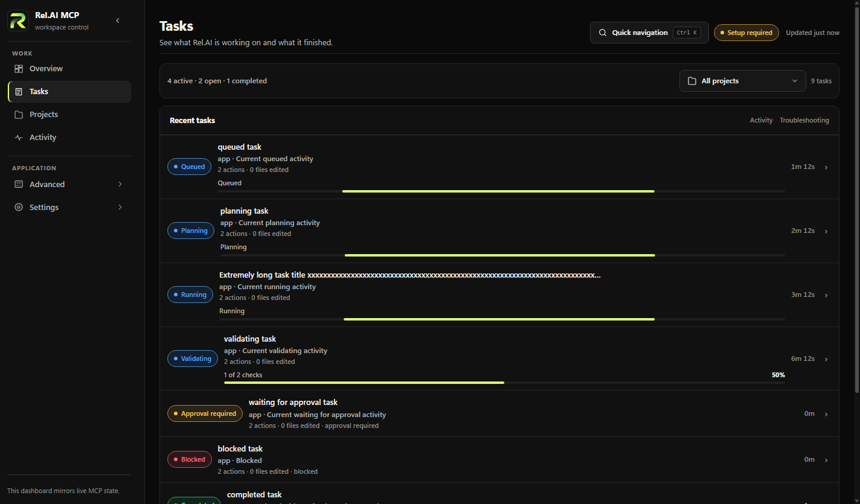Open the Extremely long task row chevron
The height and width of the screenshot is (504, 860).
click(826, 295)
